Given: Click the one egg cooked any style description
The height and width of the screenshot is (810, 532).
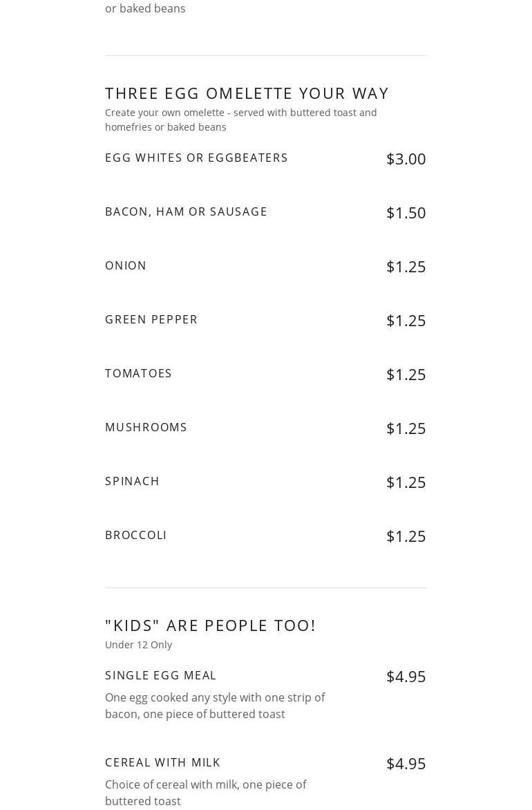Looking at the screenshot, I should coord(214,706).
